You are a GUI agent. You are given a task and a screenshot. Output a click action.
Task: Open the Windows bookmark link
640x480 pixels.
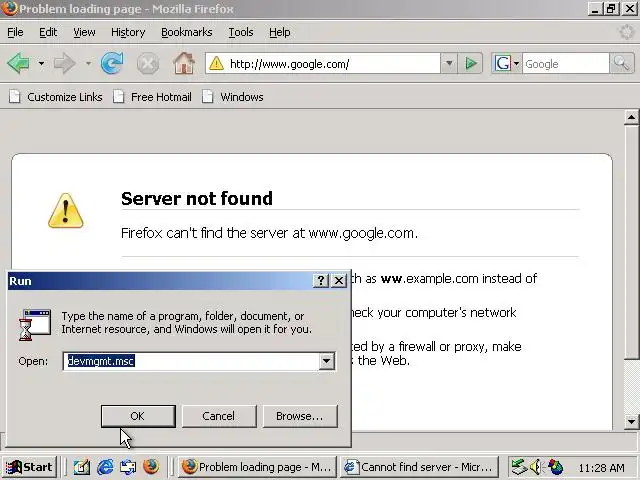(233, 97)
